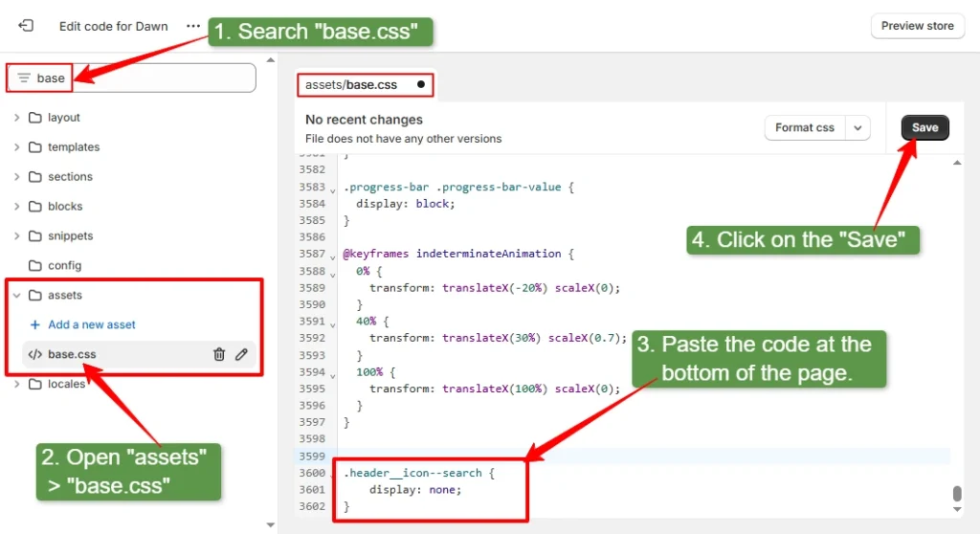Rename base.css using the pencil icon
The height and width of the screenshot is (534, 980).
coord(242,354)
